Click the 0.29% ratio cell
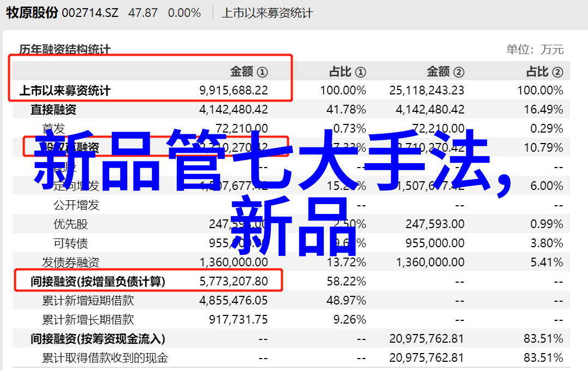This screenshot has height=370, width=588. coord(547,129)
